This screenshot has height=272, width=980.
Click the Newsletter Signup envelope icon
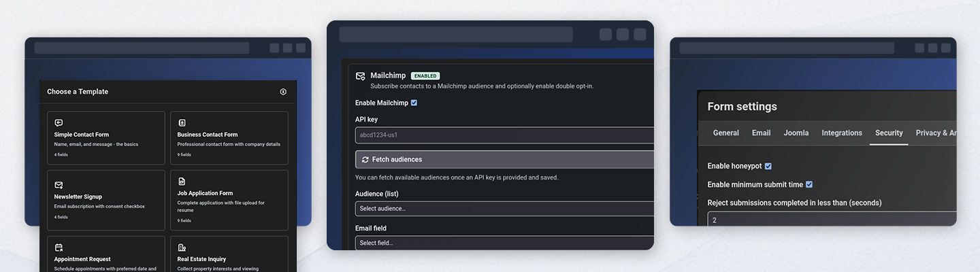[59, 185]
